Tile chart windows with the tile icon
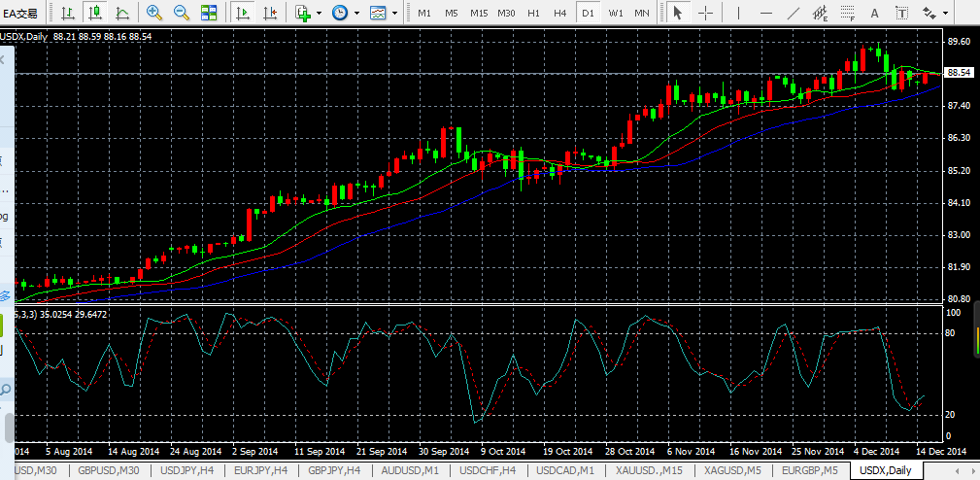The image size is (980, 480). [209, 13]
